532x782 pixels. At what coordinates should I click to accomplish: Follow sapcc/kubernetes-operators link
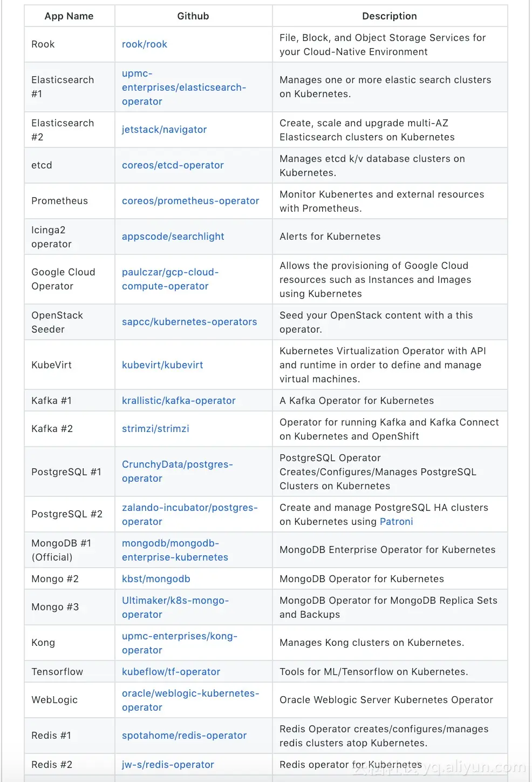point(189,322)
